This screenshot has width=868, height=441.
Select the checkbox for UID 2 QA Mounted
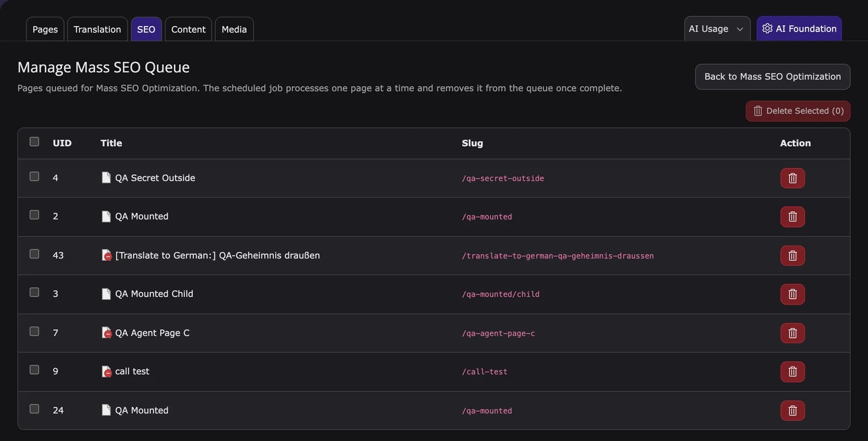click(34, 215)
